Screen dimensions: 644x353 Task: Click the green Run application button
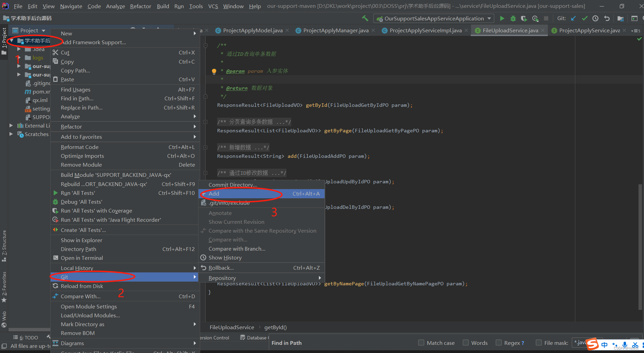(502, 18)
